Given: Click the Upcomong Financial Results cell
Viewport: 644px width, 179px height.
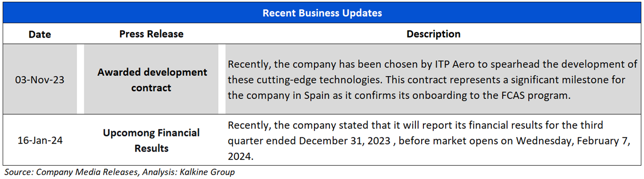Looking at the screenshot, I should pos(151,140).
